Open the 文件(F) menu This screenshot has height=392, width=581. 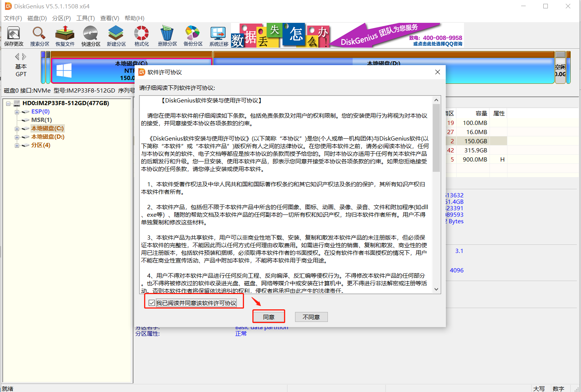point(13,18)
